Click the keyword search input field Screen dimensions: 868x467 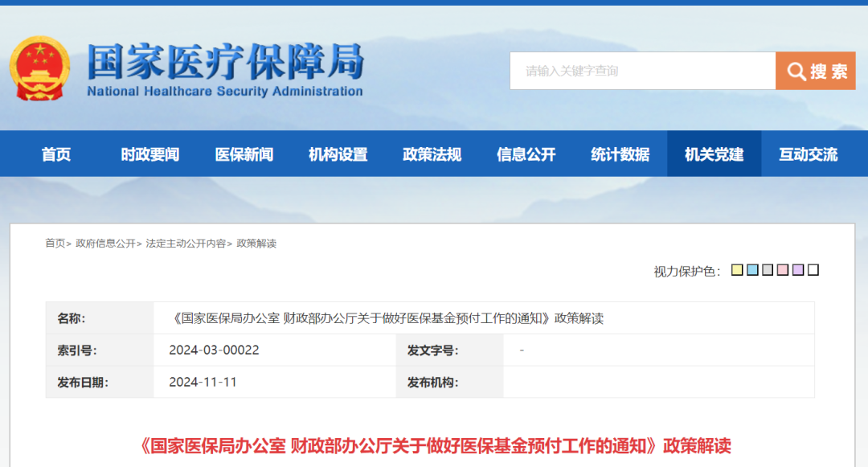click(x=643, y=71)
